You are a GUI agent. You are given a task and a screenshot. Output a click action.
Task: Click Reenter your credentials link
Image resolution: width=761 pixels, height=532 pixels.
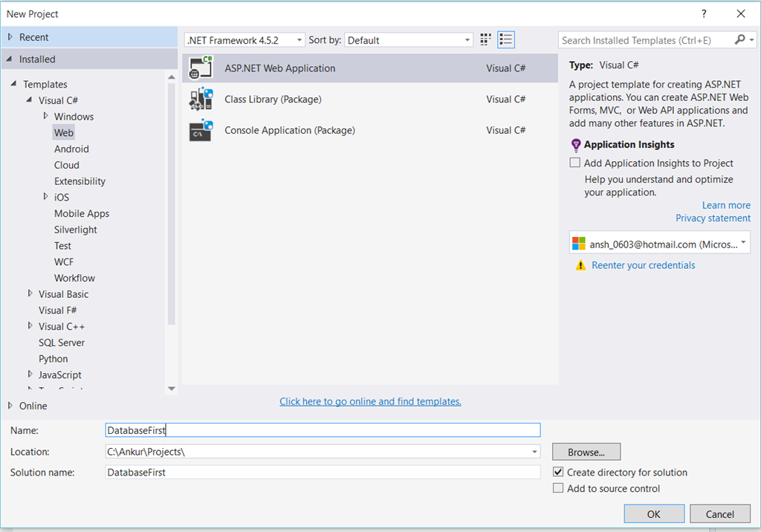[x=643, y=265]
